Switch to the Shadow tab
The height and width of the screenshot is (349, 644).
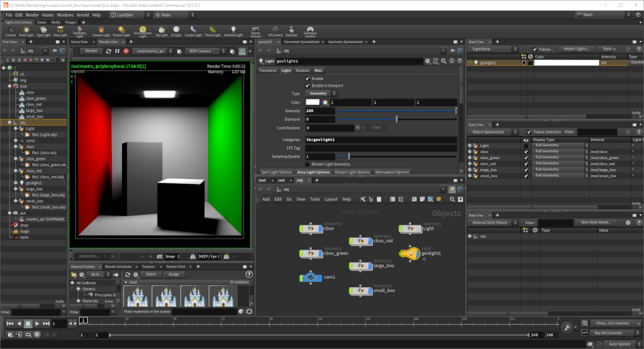[x=303, y=70]
